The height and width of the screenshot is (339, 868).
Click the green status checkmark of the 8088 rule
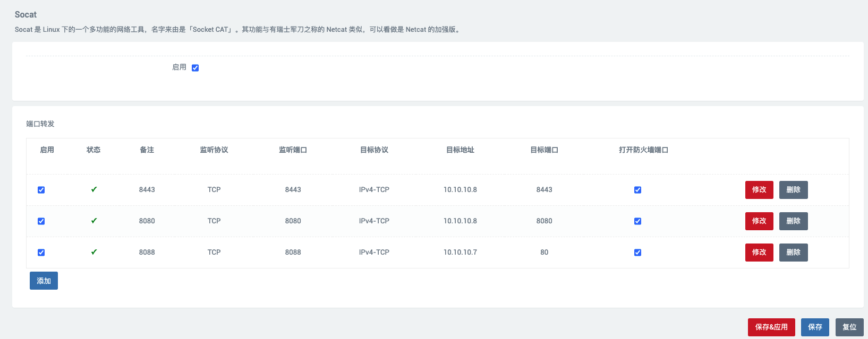point(94,252)
